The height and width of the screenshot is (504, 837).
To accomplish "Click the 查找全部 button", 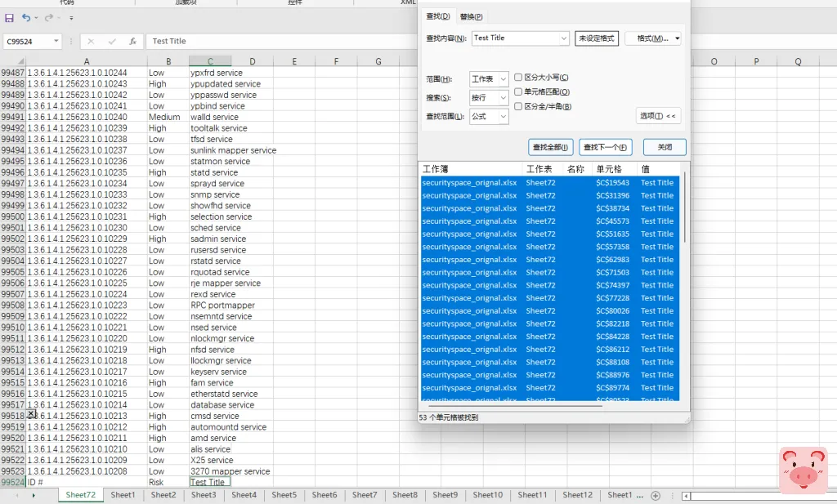I will [x=550, y=147].
